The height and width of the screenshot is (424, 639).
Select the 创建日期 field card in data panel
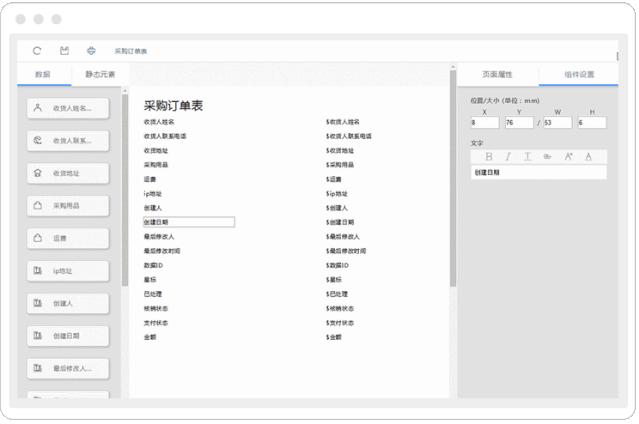(x=68, y=336)
